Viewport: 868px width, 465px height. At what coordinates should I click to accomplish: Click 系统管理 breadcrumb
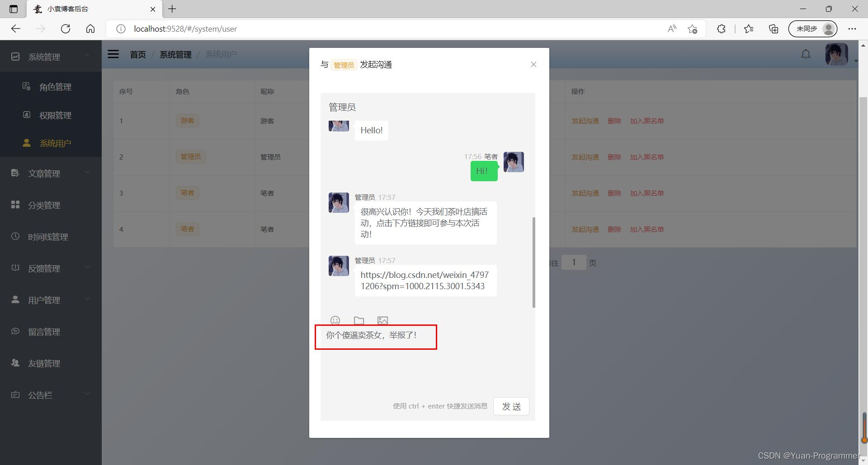tap(175, 55)
